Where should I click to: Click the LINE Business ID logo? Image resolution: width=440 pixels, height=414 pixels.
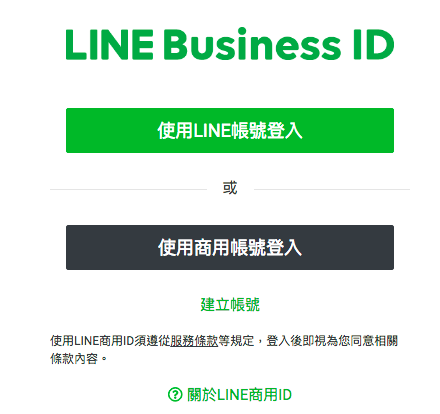click(230, 44)
